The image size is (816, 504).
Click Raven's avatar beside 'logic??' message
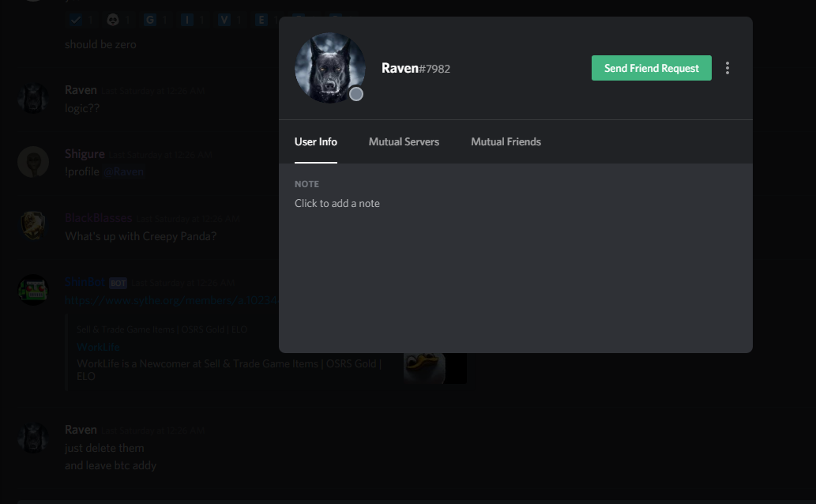[33, 99]
